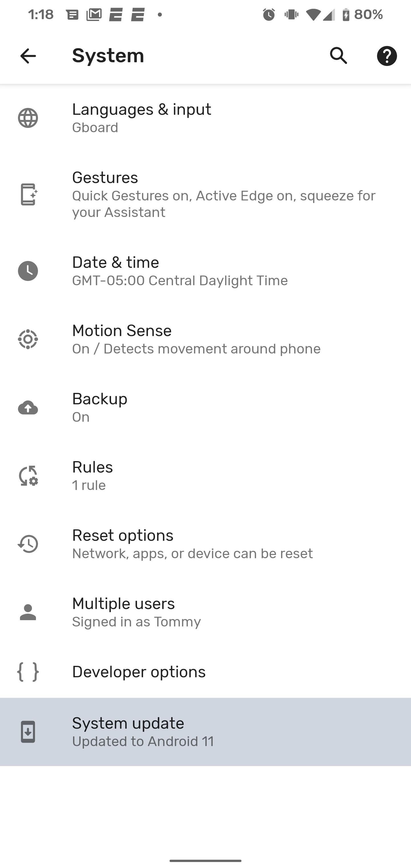Open Developer options
The width and height of the screenshot is (411, 868).
click(x=205, y=672)
